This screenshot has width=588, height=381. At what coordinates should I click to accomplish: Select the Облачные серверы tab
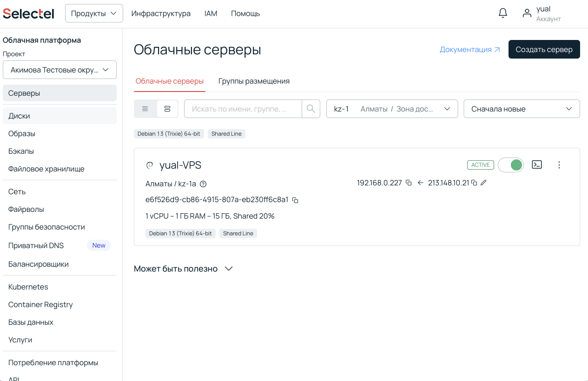tap(170, 81)
